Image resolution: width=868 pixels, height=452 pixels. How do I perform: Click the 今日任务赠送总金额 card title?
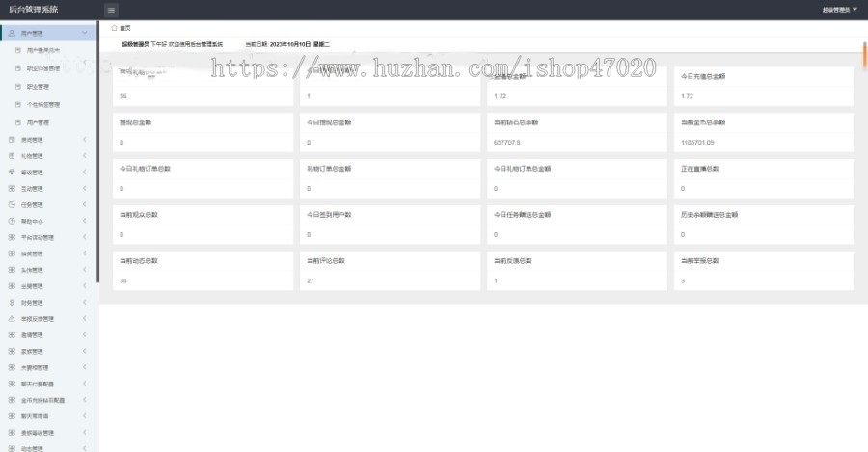(x=522, y=215)
